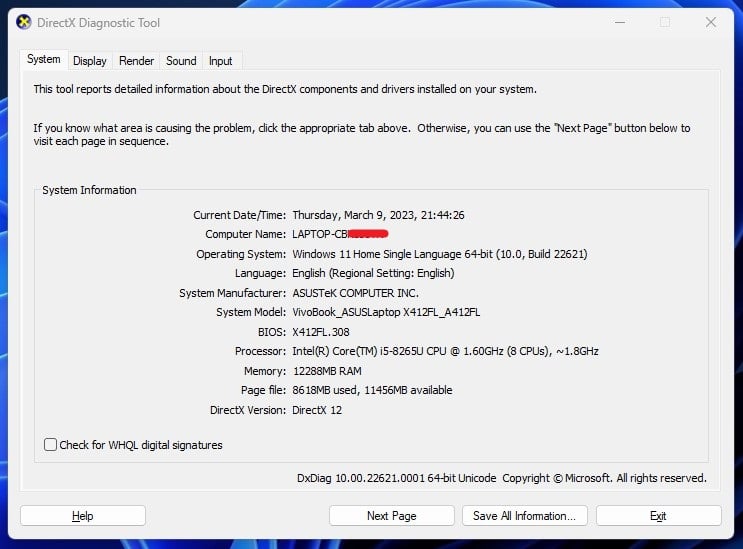
Task: Close the window with the X button
Action: [x=710, y=22]
